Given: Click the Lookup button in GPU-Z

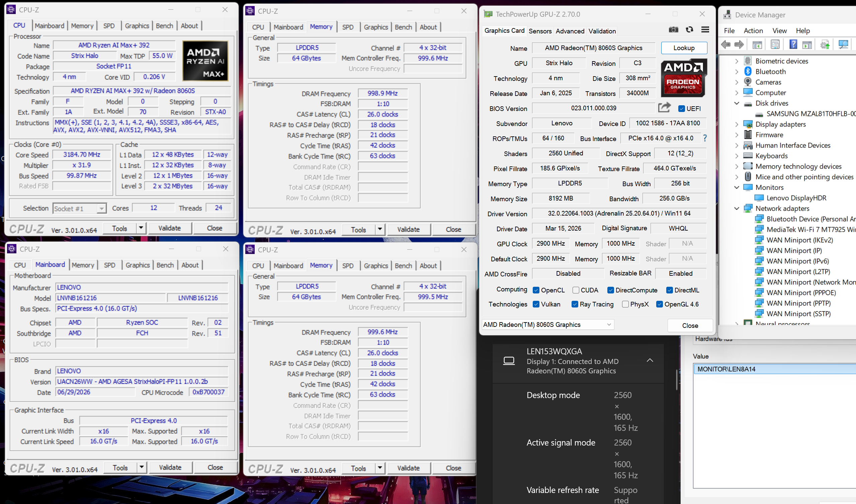Looking at the screenshot, I should [684, 48].
